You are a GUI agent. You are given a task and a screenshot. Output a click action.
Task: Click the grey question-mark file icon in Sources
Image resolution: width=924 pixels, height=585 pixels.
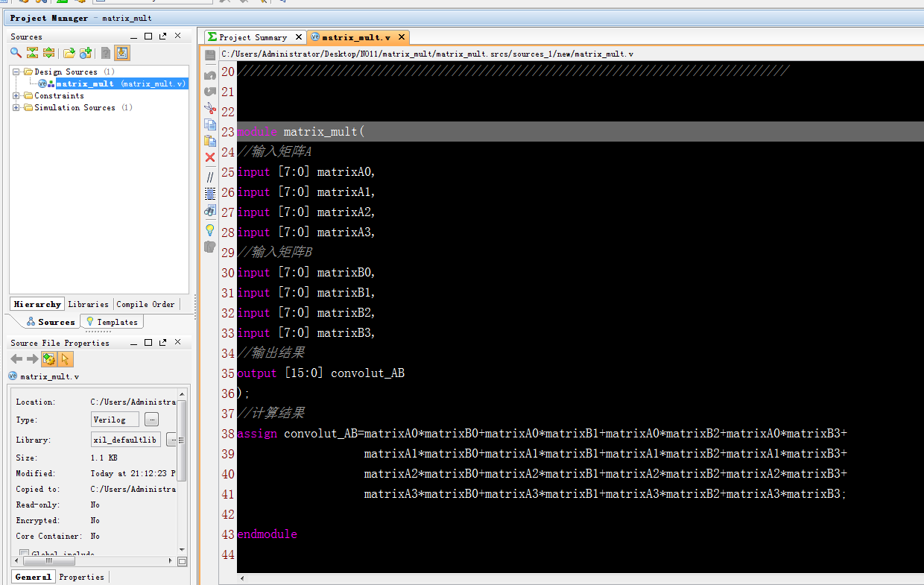click(106, 53)
